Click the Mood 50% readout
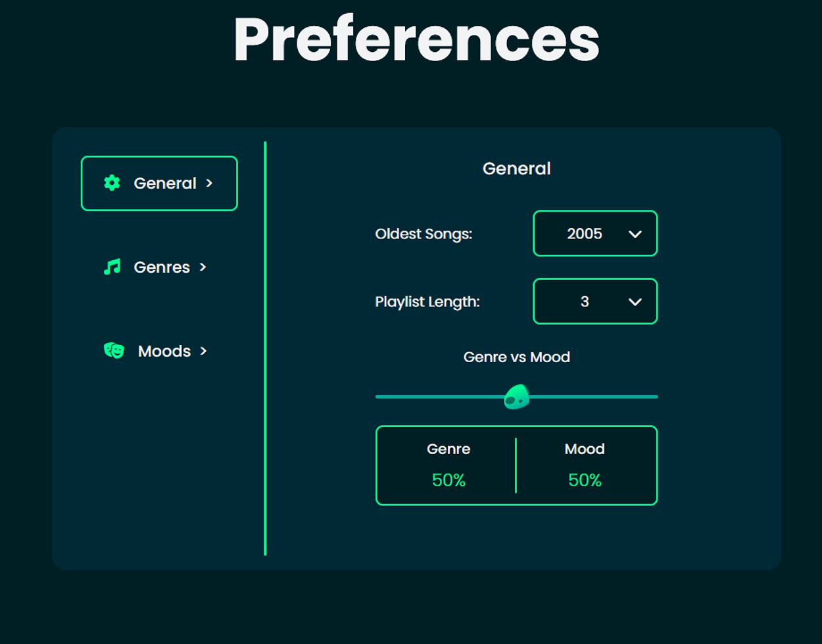The width and height of the screenshot is (822, 644). (585, 480)
